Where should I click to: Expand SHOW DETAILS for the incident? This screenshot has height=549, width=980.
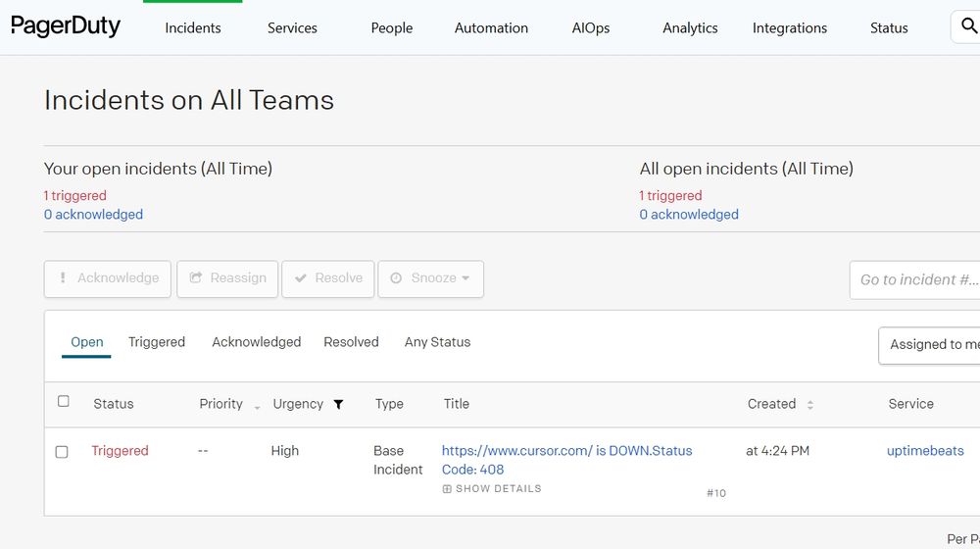tap(492, 489)
